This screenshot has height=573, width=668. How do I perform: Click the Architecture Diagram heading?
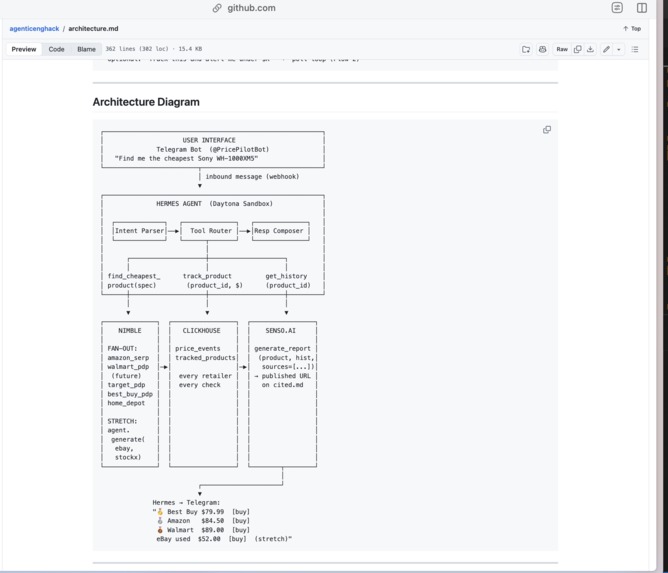[x=146, y=102]
